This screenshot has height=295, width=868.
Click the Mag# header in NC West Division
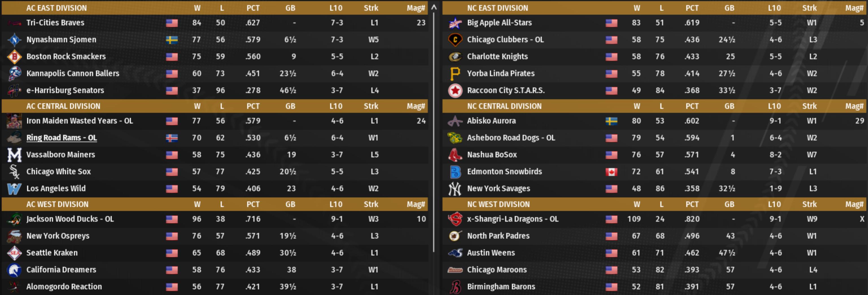pos(854,204)
